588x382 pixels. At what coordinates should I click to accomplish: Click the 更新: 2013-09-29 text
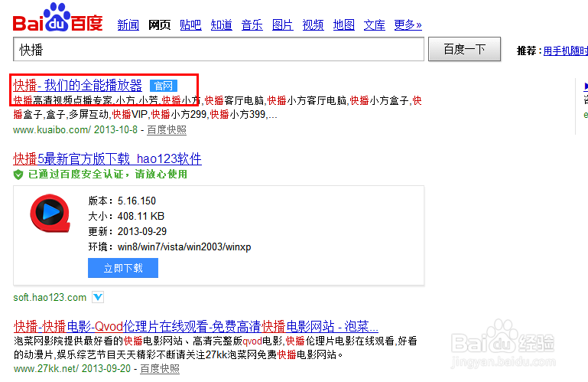coord(128,231)
